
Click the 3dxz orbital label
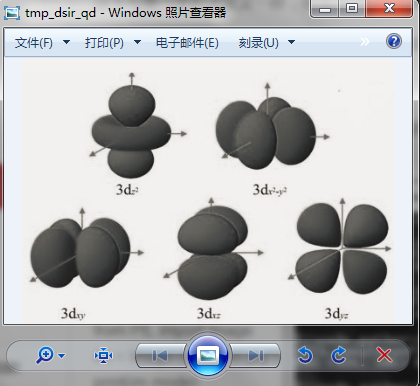point(209,313)
